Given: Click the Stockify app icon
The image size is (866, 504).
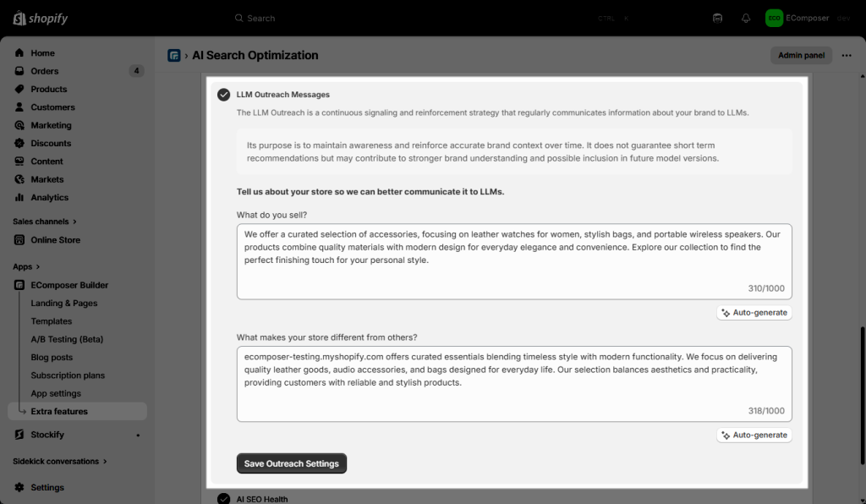Looking at the screenshot, I should click(x=19, y=435).
